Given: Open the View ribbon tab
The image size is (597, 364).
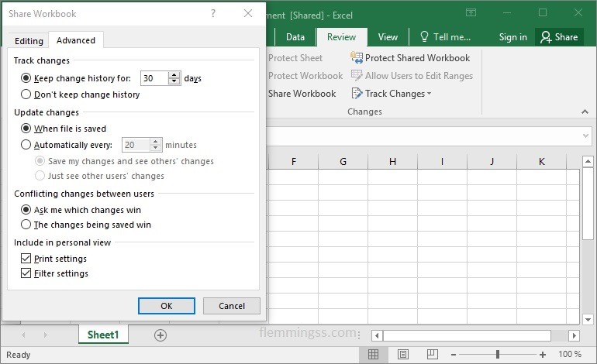Looking at the screenshot, I should pos(388,37).
